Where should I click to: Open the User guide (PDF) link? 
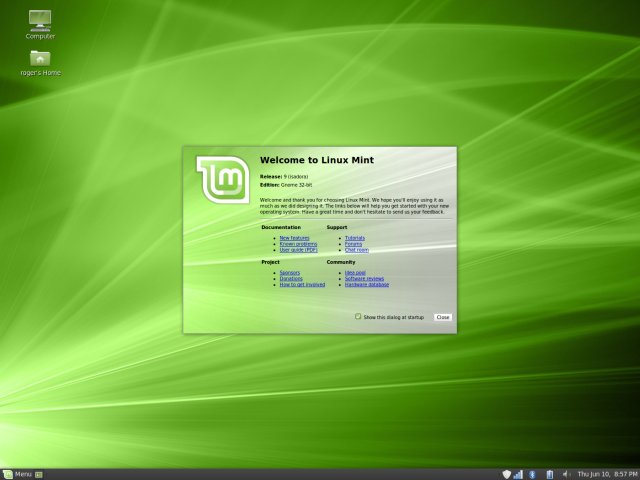[298, 249]
